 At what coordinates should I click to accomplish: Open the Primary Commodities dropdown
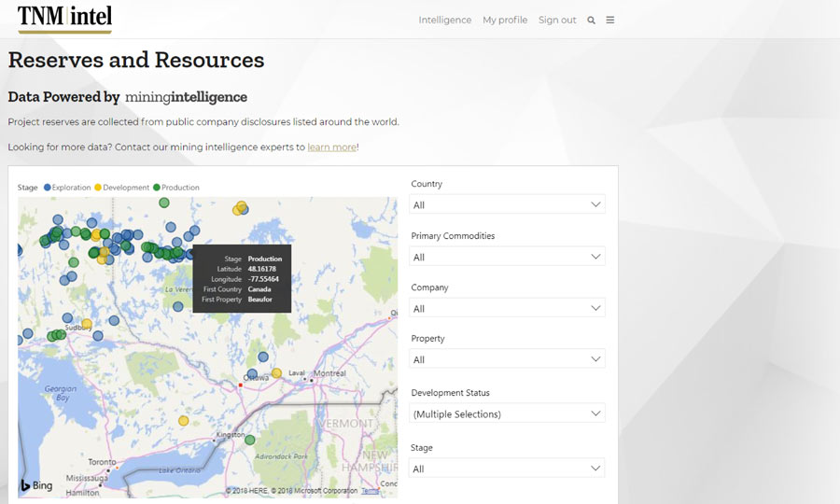(507, 257)
